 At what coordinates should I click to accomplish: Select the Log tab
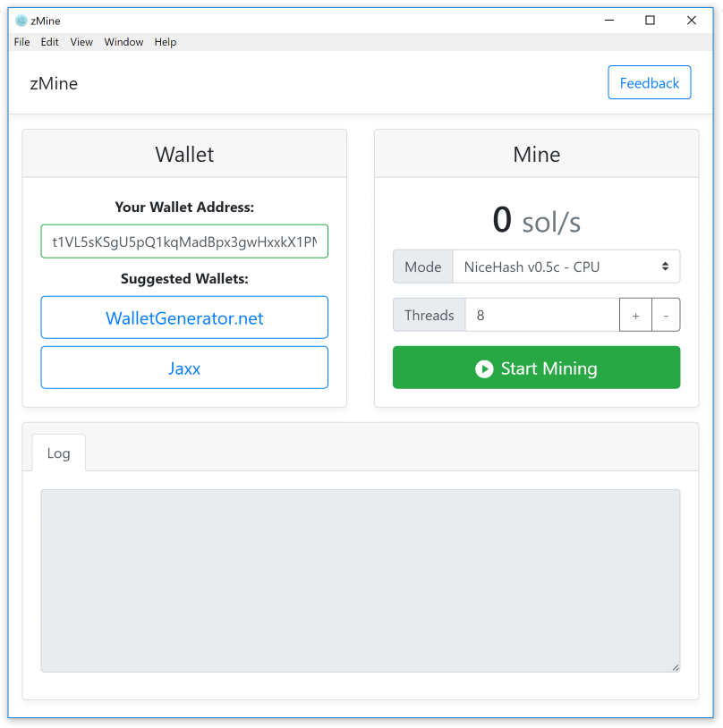[58, 453]
